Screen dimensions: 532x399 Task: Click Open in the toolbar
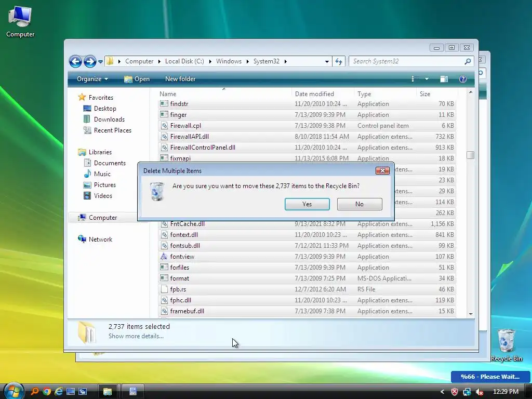tap(137, 79)
